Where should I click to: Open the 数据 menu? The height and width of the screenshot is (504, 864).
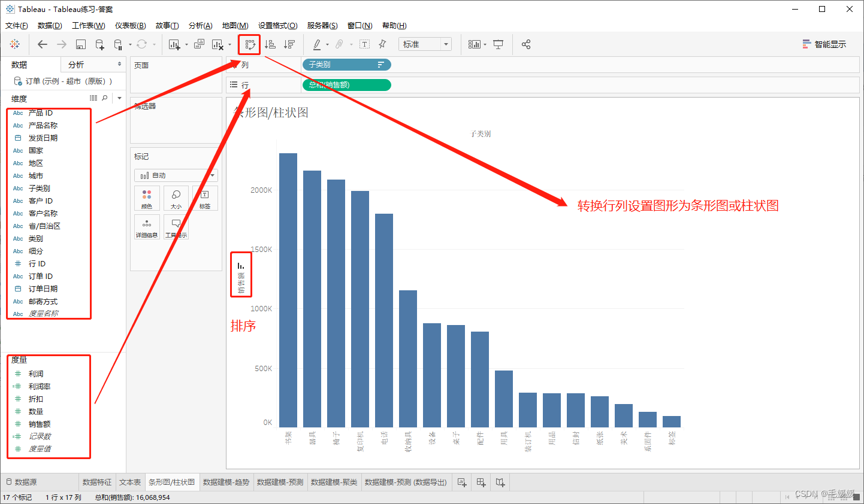(50, 26)
